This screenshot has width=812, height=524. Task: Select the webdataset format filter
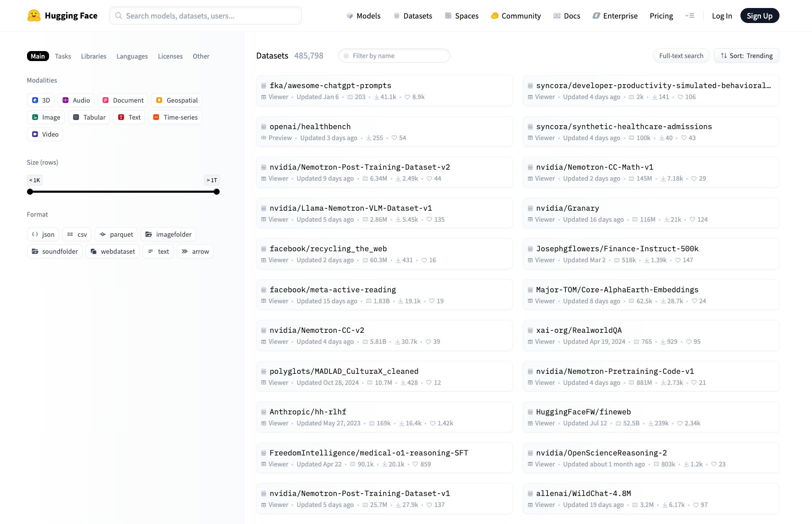[x=113, y=251]
